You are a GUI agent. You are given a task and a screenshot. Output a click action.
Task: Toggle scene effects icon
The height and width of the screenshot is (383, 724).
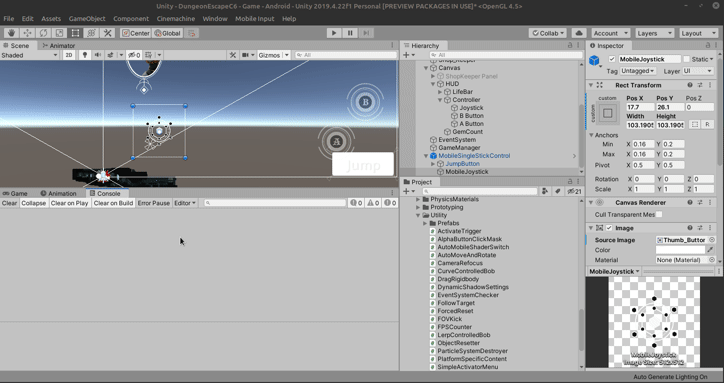click(110, 55)
